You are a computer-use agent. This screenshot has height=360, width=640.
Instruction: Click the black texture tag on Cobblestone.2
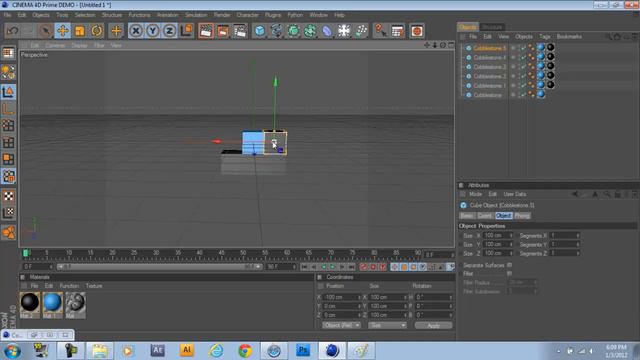click(550, 75)
